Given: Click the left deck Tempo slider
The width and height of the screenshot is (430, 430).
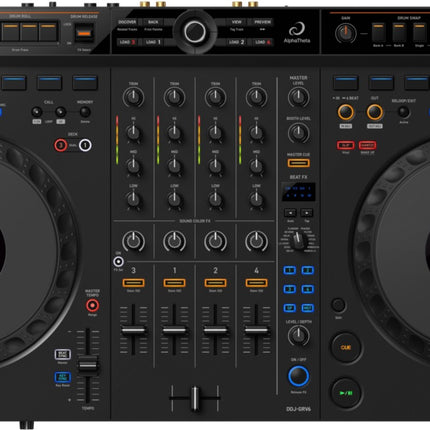Looking at the screenshot, I should click(x=88, y=365).
